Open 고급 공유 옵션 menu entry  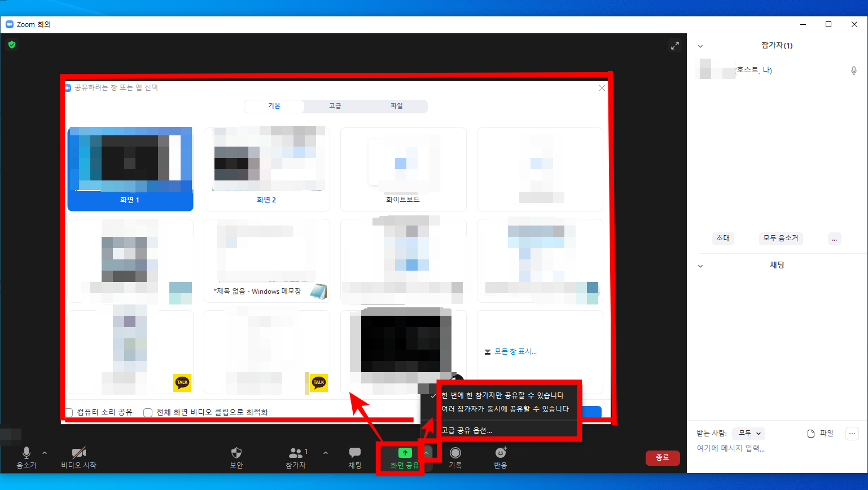[467, 430]
